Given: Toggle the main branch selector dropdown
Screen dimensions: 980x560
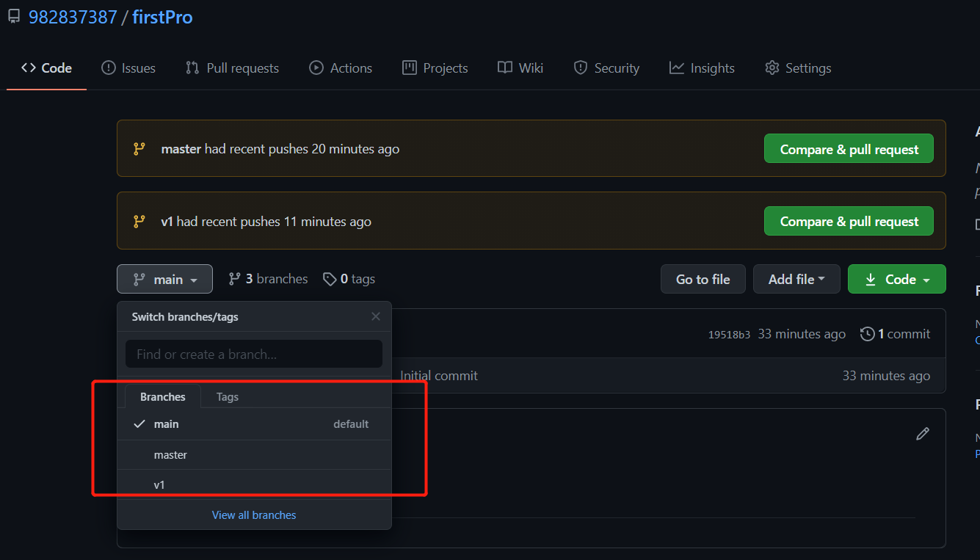Looking at the screenshot, I should tap(164, 280).
